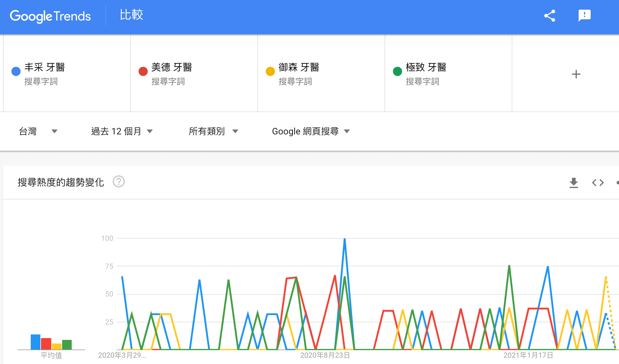This screenshot has width=619, height=364.
Task: Add a comparison term with plus icon
Action: point(576,74)
